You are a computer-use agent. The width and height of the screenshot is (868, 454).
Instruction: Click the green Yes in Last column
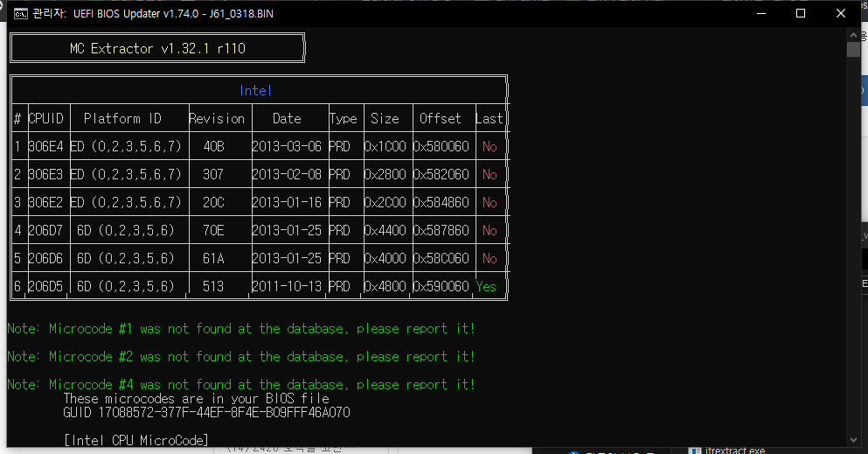pos(486,286)
